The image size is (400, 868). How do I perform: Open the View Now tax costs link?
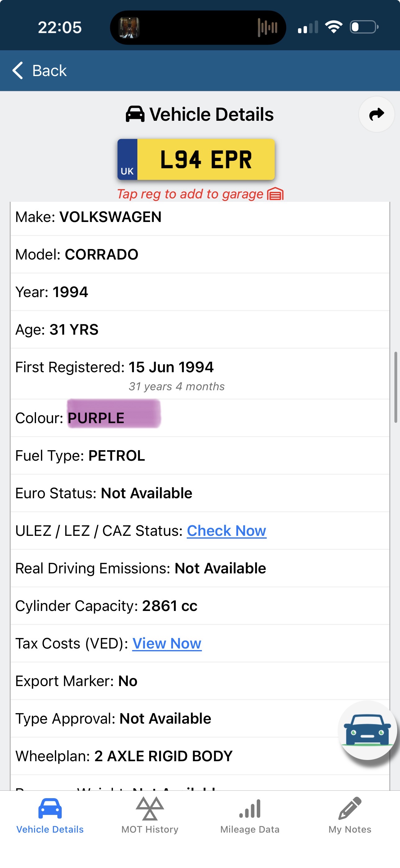[x=167, y=644]
